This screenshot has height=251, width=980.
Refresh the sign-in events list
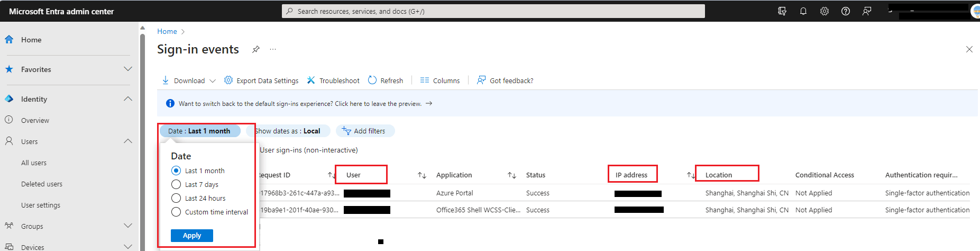386,80
